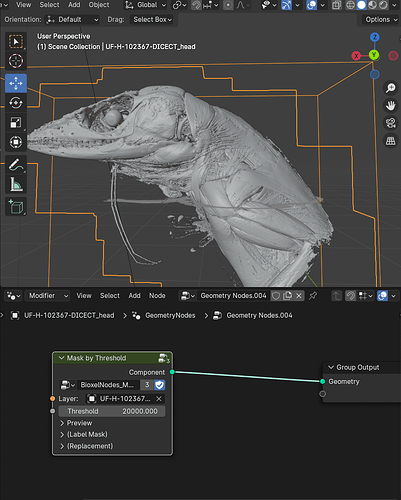
Task: Click object icon before UF-H-102367-DICECT_head breadcrumb
Action: click(x=15, y=315)
